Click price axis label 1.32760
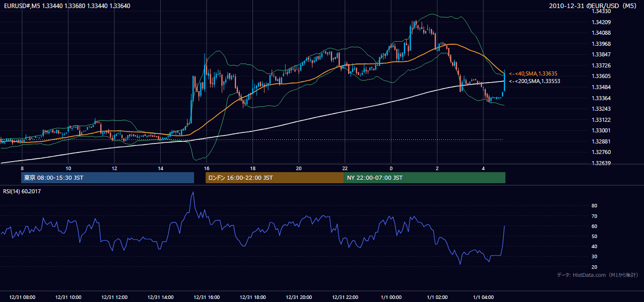 [x=600, y=152]
